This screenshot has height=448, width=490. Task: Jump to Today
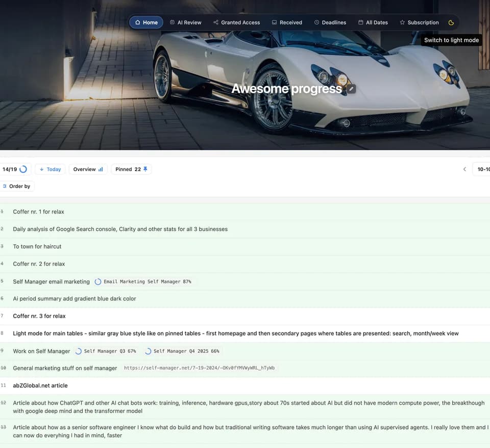(50, 169)
